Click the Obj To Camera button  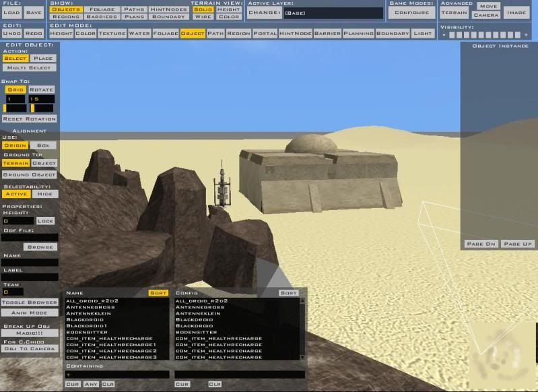click(x=30, y=349)
